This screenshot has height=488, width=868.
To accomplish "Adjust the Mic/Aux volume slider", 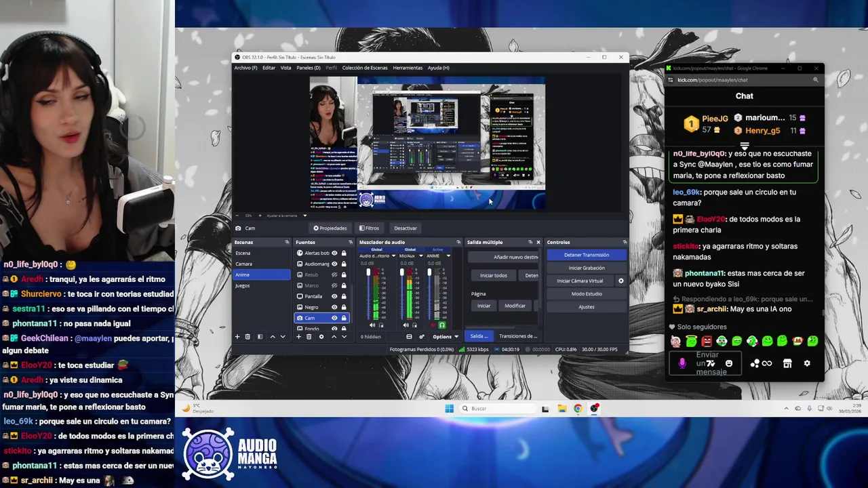I will point(402,272).
